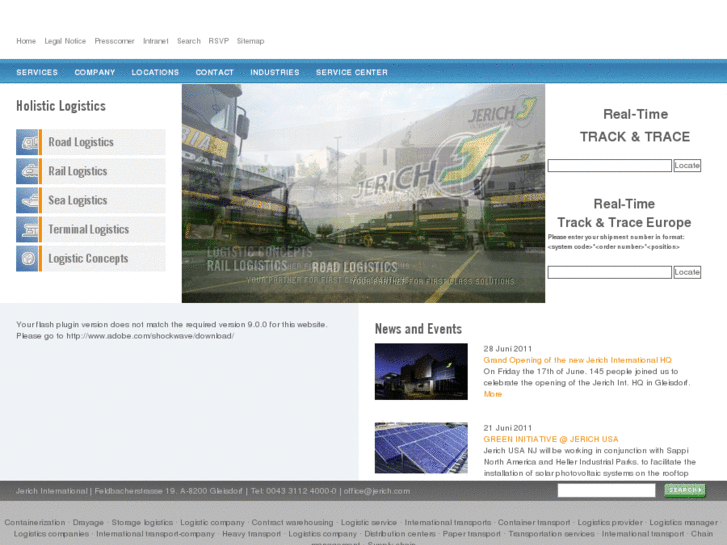727x545 pixels.
Task: Open the Legal Notice link
Action: coord(65,41)
